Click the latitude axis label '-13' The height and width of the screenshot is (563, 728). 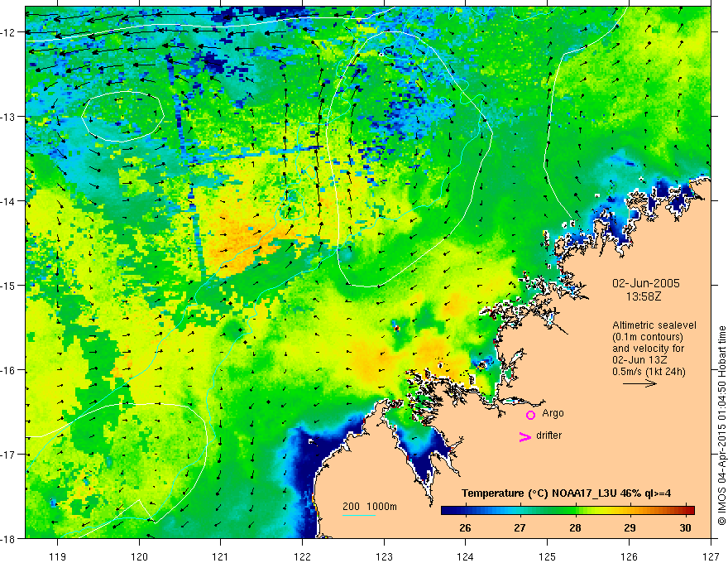(9, 117)
